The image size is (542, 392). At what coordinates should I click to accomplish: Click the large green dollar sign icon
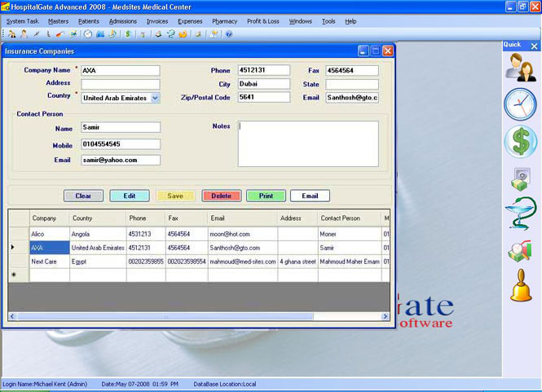(x=520, y=143)
